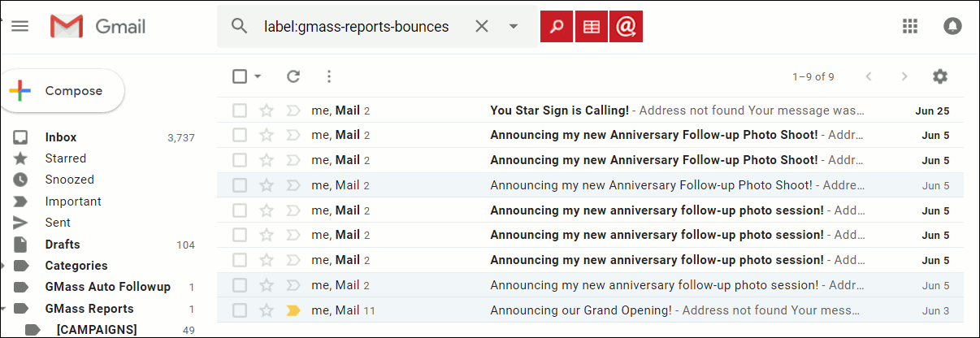Click the GMass red magnifier search button
Viewport: 980px width, 338px height.
(x=557, y=26)
